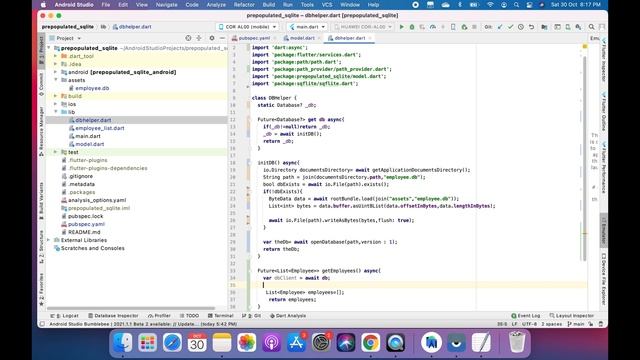The image size is (640, 360).
Task: Hide the Project panel with minus icon
Action: [x=222, y=38]
